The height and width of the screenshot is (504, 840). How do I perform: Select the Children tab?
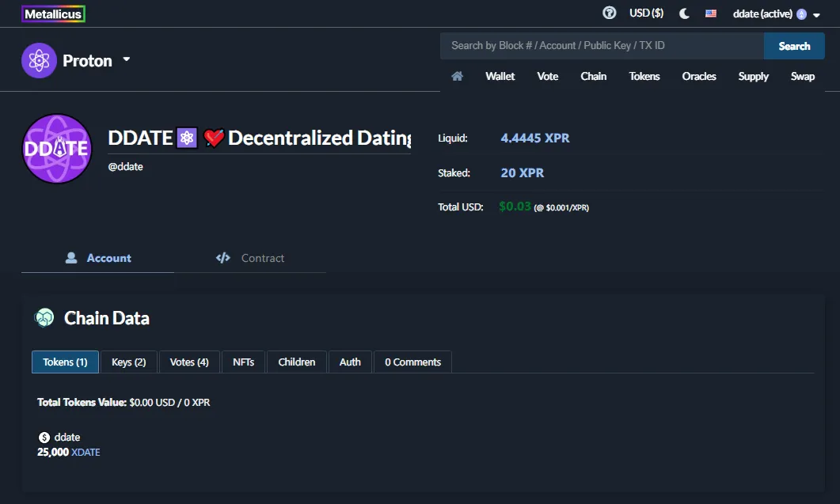click(x=297, y=362)
